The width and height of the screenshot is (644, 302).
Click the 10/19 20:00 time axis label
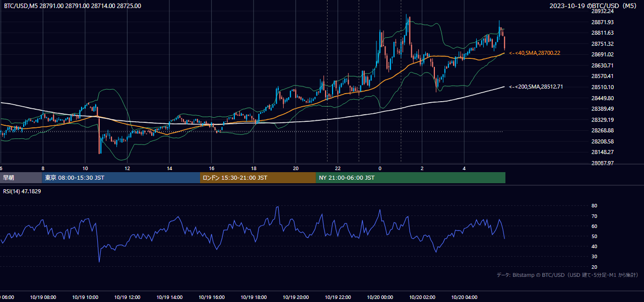tap(296, 297)
